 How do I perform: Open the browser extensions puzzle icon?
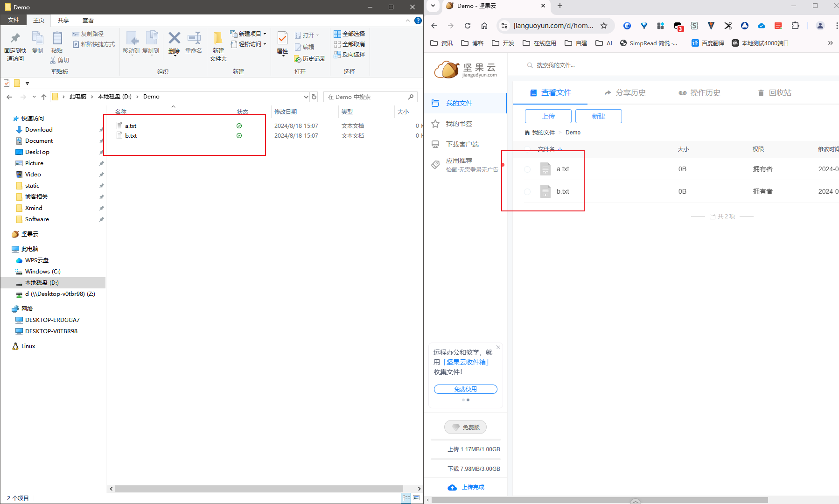(795, 26)
